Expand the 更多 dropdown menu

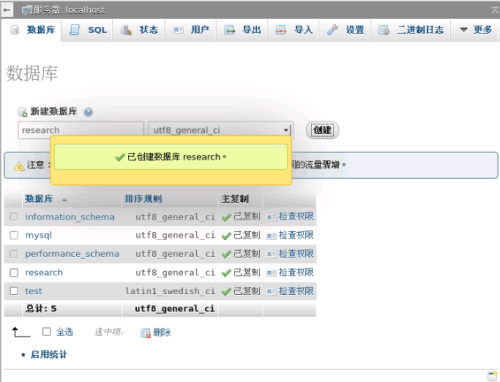[476, 30]
